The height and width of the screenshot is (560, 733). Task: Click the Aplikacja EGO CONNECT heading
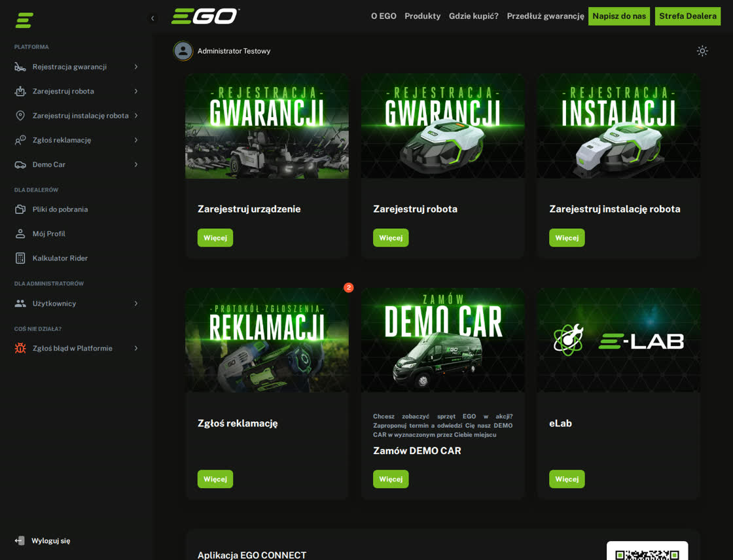tap(252, 555)
